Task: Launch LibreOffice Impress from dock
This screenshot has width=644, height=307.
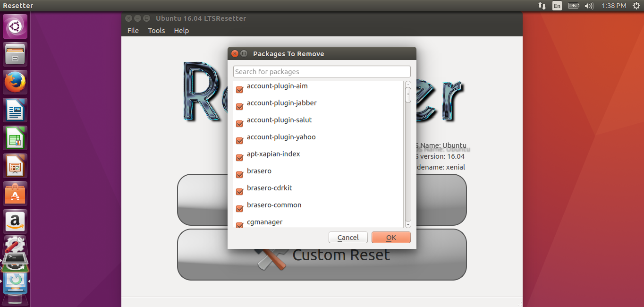Action: [x=16, y=166]
